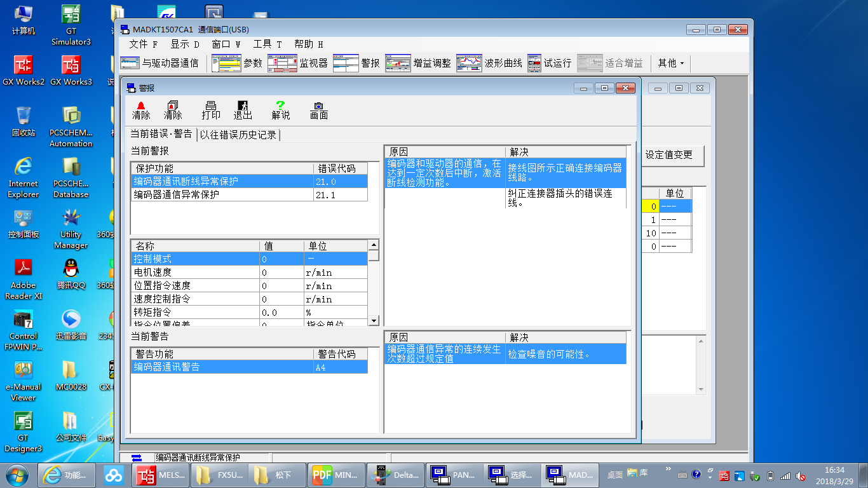
Task: Open 解说 help with green question mark
Action: [280, 110]
